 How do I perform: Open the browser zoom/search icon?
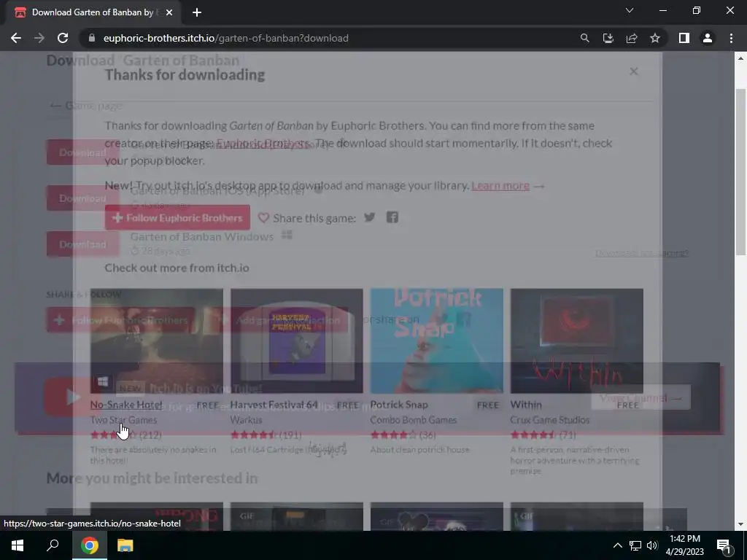tap(584, 38)
